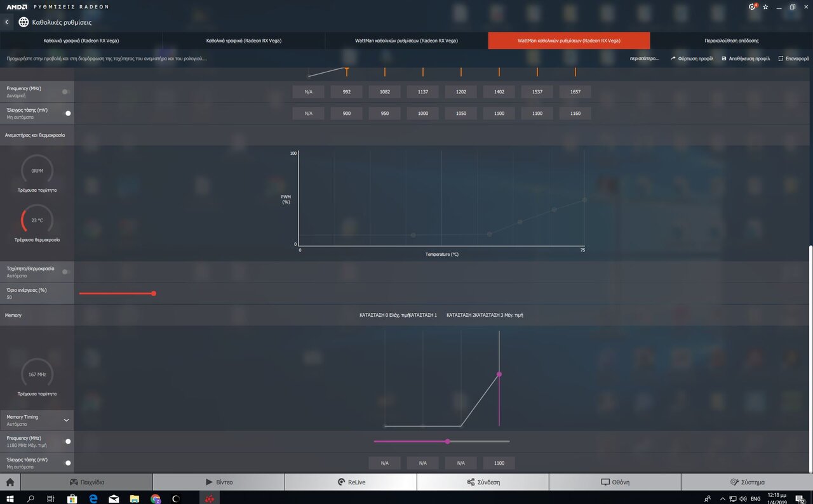Viewport: 813px width, 504px height.
Task: Edit GPU frequency field 1202
Action: click(x=460, y=92)
